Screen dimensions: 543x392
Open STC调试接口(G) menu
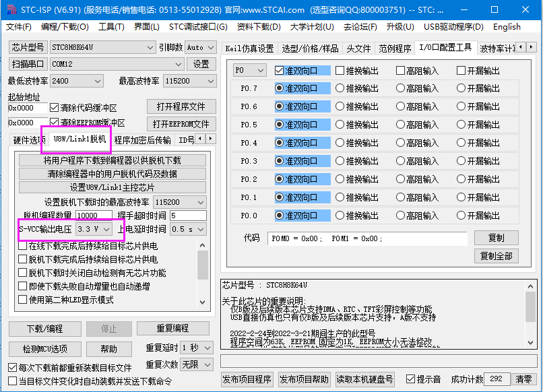coord(198,27)
